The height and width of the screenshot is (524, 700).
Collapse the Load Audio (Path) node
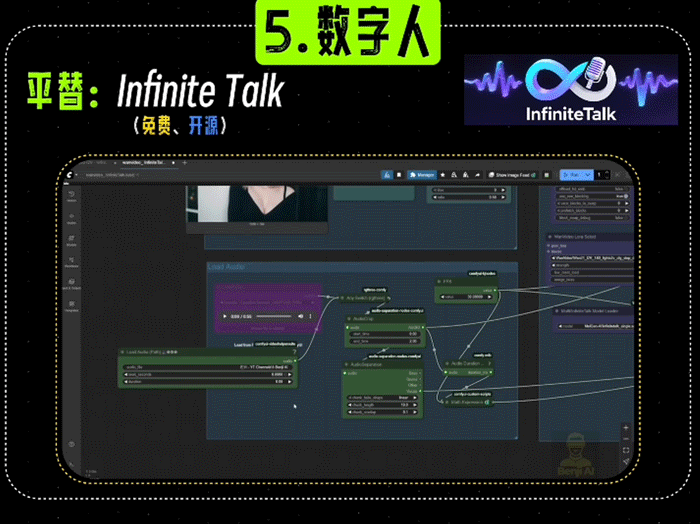(122, 352)
